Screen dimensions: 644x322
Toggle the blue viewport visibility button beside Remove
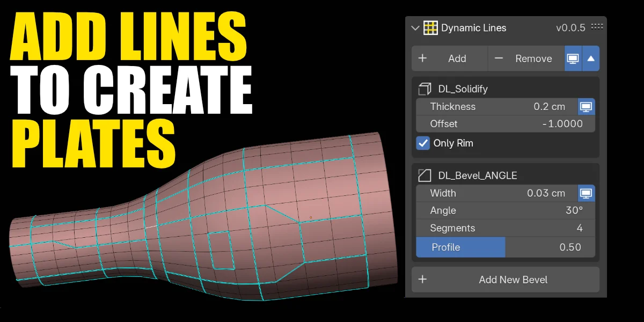tap(573, 58)
